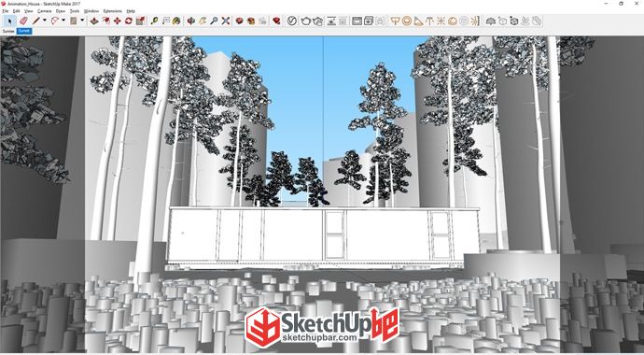Select the arrow Select tool
Image resolution: width=644 pixels, height=355 pixels.
point(10,21)
